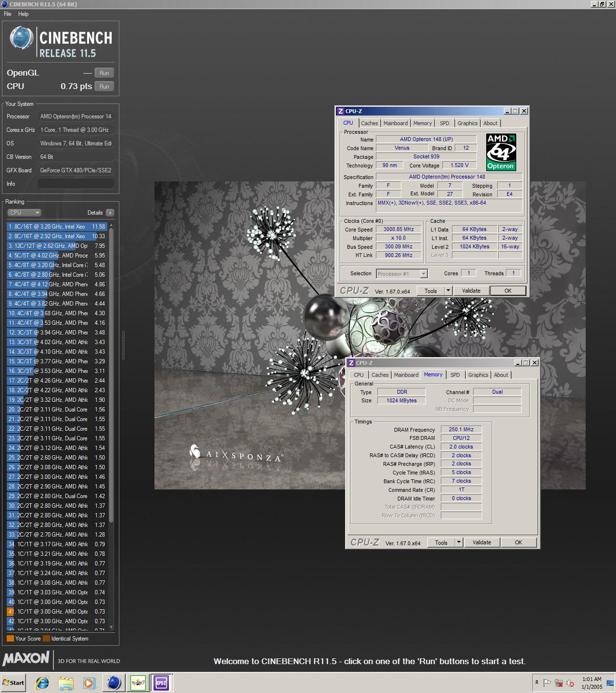This screenshot has width=616, height=693.
Task: Click the MAXON logo
Action: (26, 658)
